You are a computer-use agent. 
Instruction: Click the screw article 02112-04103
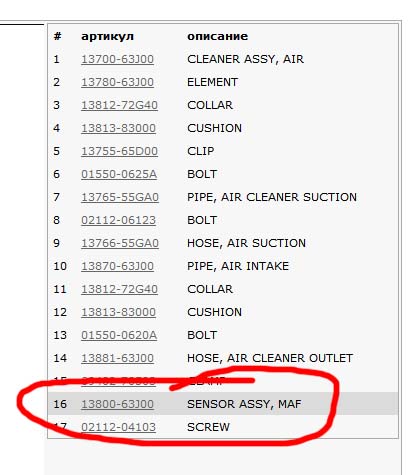click(118, 427)
